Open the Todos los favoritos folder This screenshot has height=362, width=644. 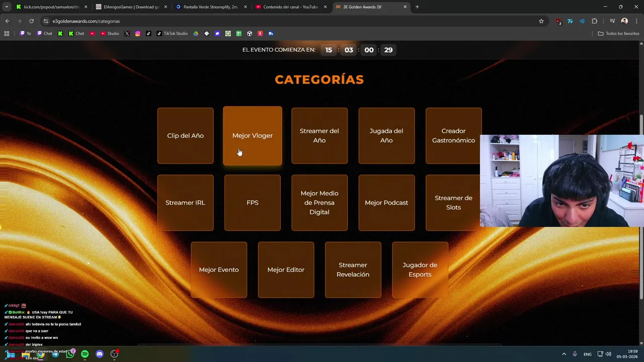point(618,34)
